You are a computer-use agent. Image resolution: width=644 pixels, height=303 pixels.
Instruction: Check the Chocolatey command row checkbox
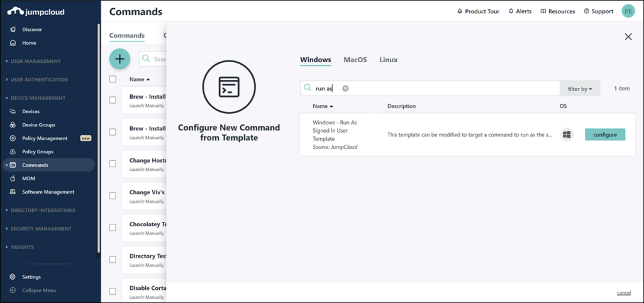point(113,227)
